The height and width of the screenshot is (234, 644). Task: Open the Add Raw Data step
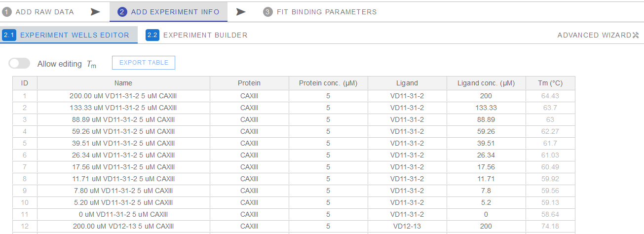pyautogui.click(x=44, y=12)
